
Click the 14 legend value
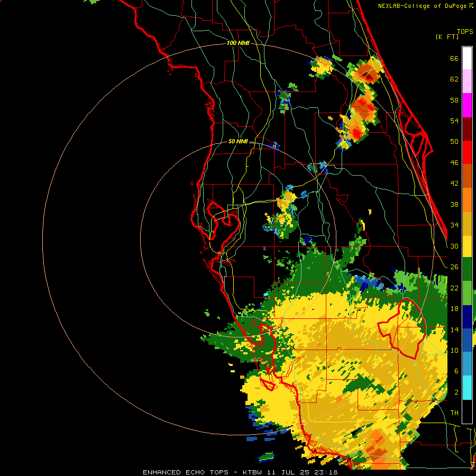coord(454,329)
